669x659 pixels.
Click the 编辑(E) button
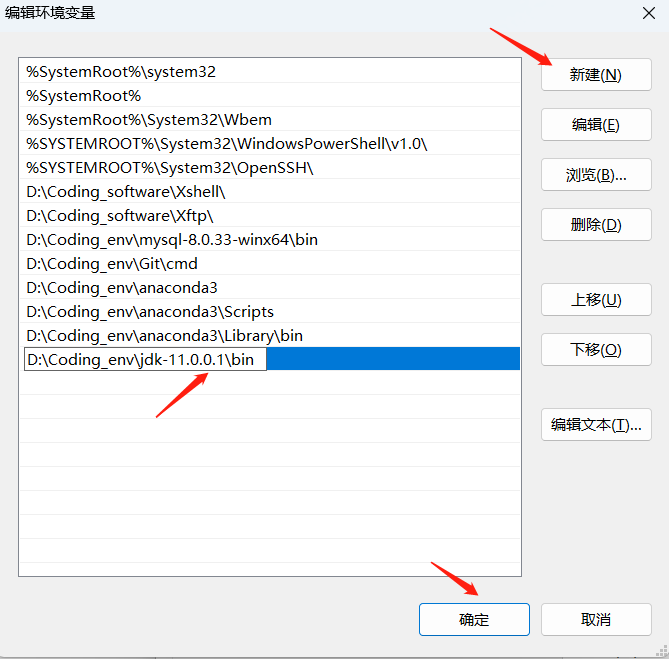point(596,125)
